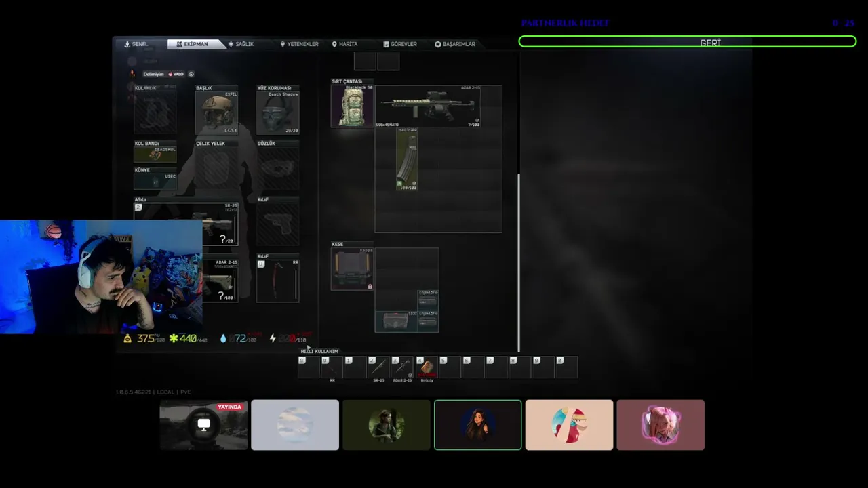Click the 'KESE' section label

coord(337,244)
